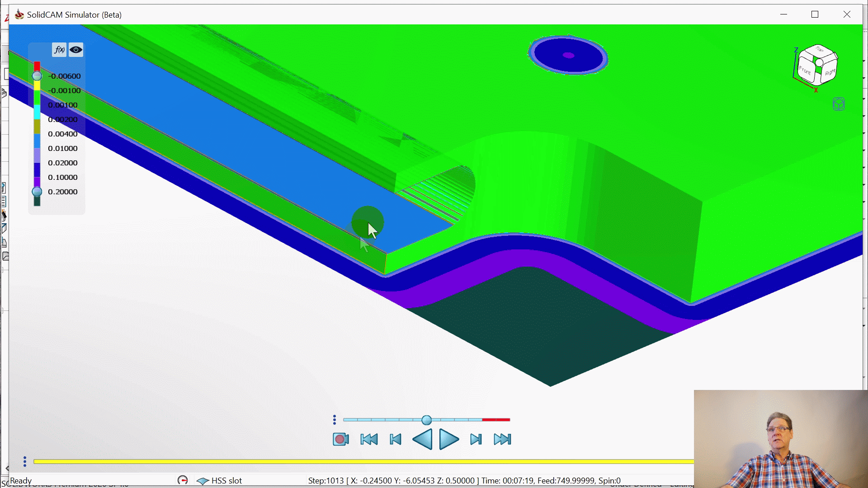Click the yellow simulation progress timeline
Viewport: 868px width, 488px height.
362,461
